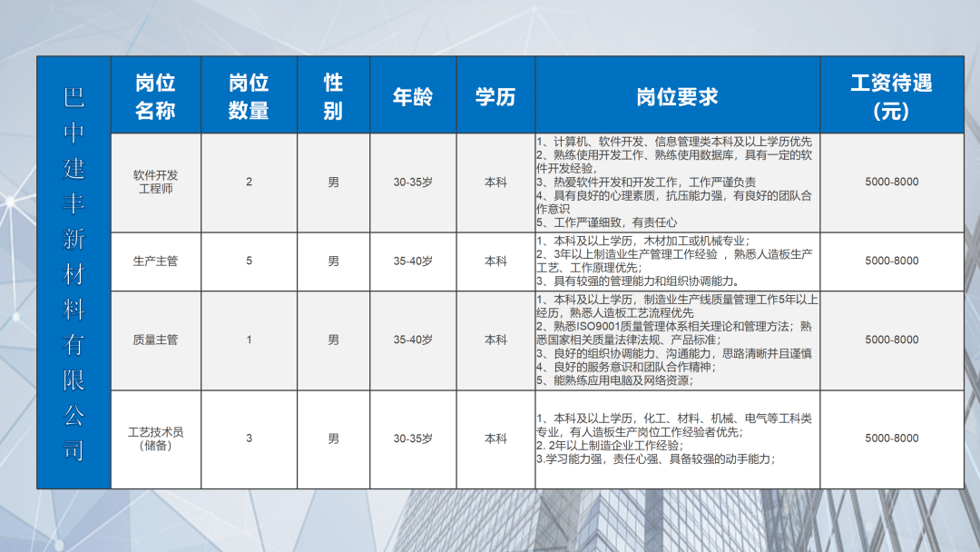
Task: Click requirements text mentioning 木材加工或机械专业
Action: tap(675, 261)
